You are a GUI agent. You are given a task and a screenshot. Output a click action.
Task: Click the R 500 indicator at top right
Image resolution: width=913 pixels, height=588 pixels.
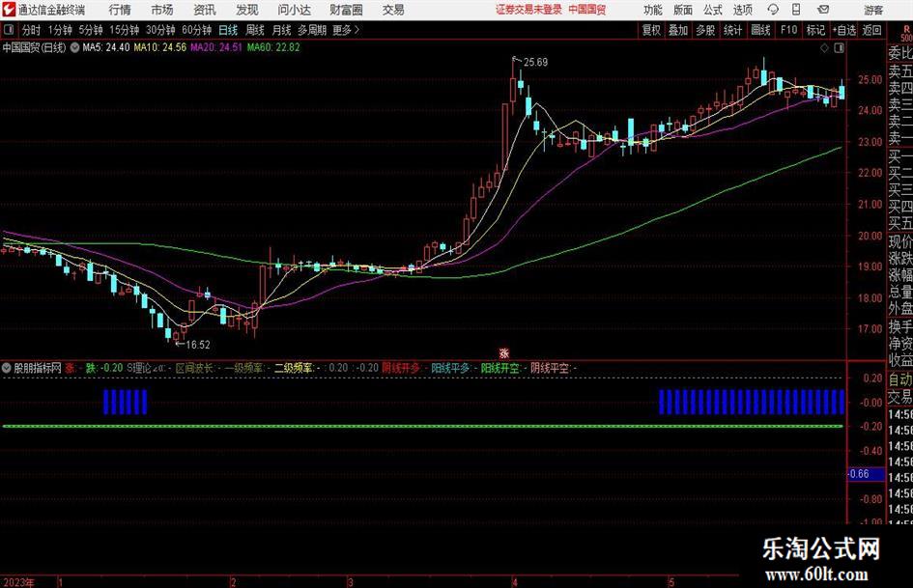[906, 33]
